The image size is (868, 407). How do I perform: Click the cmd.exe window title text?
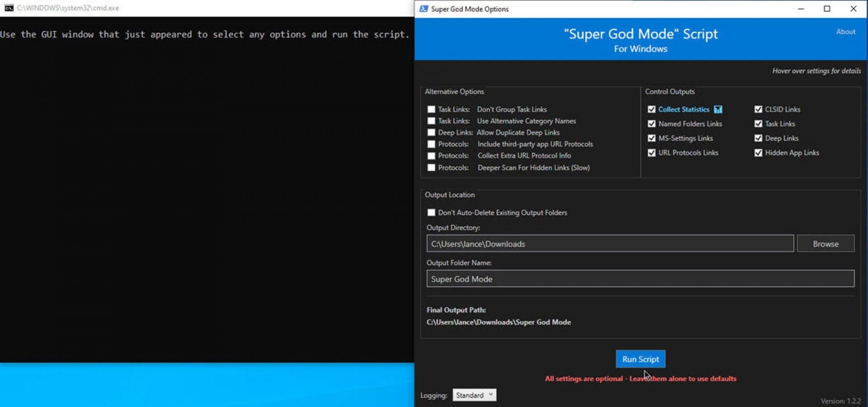pyautogui.click(x=68, y=8)
